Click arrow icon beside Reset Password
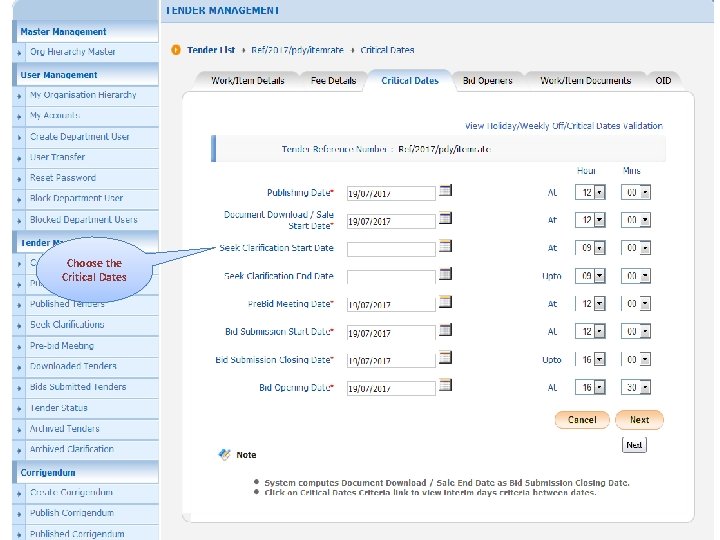This screenshot has width=720, height=540. click(x=19, y=179)
